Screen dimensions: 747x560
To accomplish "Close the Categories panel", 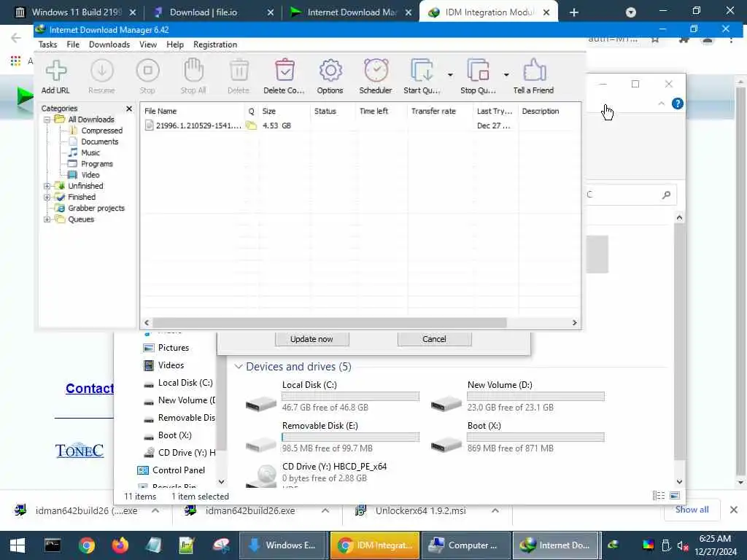I will point(128,109).
